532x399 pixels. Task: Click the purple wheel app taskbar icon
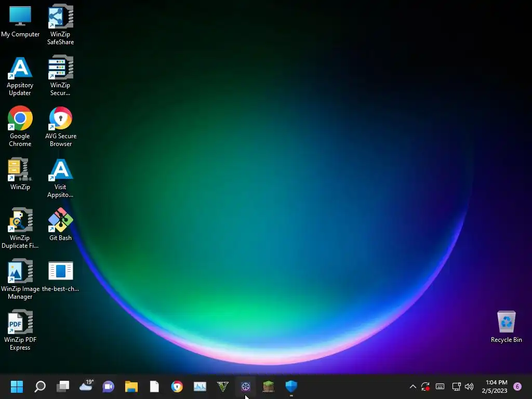tap(245, 387)
